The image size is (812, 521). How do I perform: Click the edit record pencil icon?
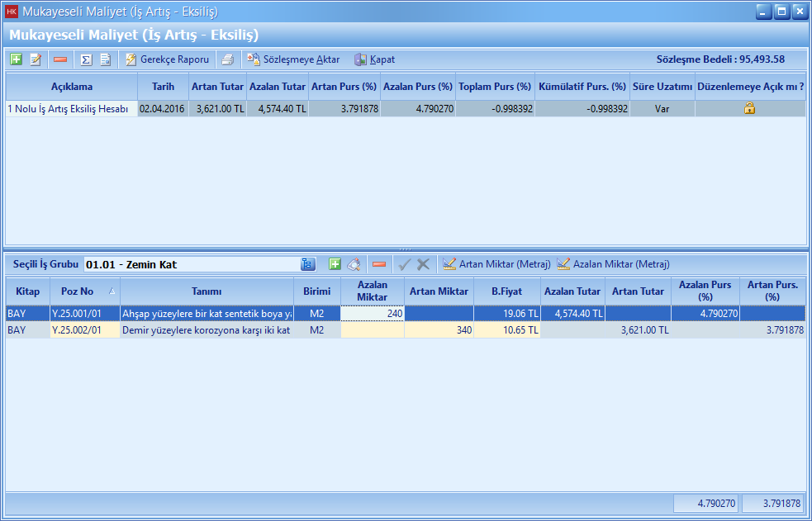[36, 59]
